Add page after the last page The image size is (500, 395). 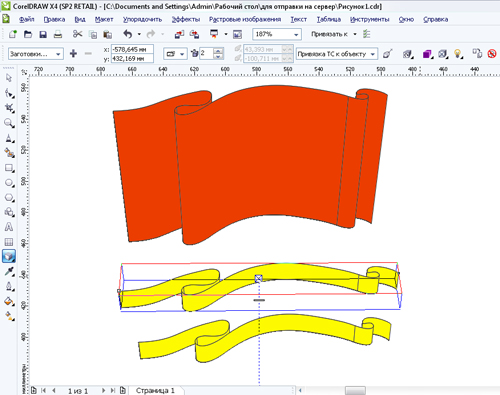click(123, 390)
